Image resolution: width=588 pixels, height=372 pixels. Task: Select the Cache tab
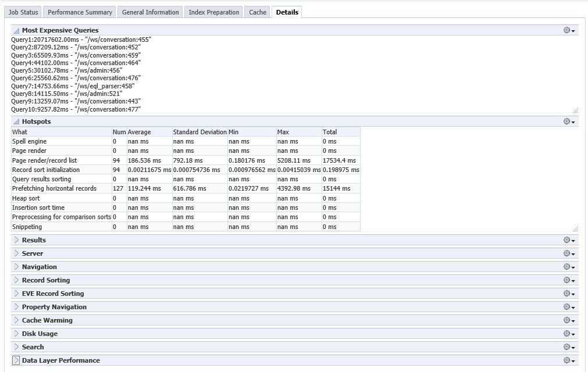tap(256, 12)
